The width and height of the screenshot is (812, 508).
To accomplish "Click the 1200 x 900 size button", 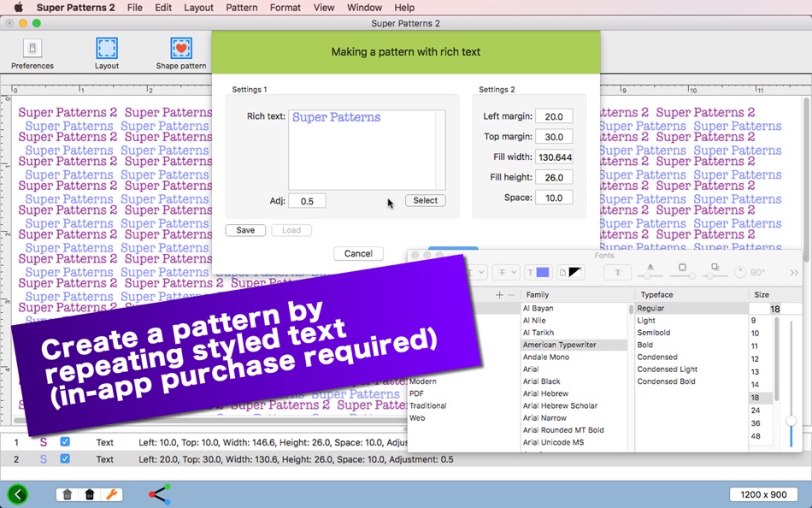I will [764, 494].
